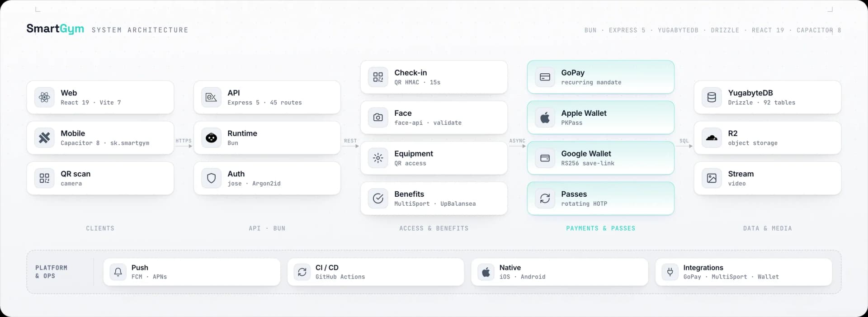Click the shield icon on Auth card

(x=211, y=178)
